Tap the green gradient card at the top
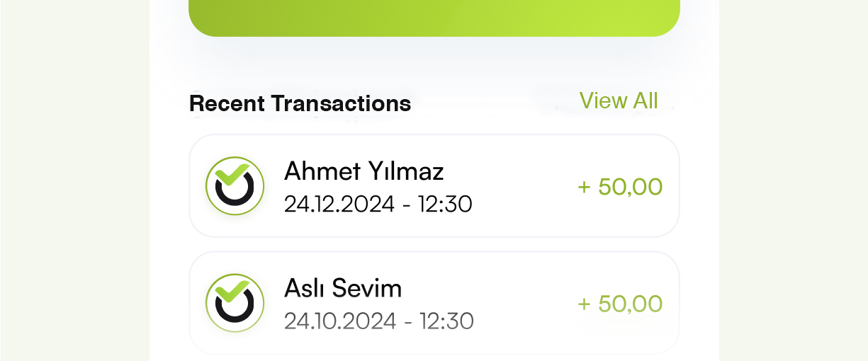Screen dimensions: 868x361 (434, 16)
